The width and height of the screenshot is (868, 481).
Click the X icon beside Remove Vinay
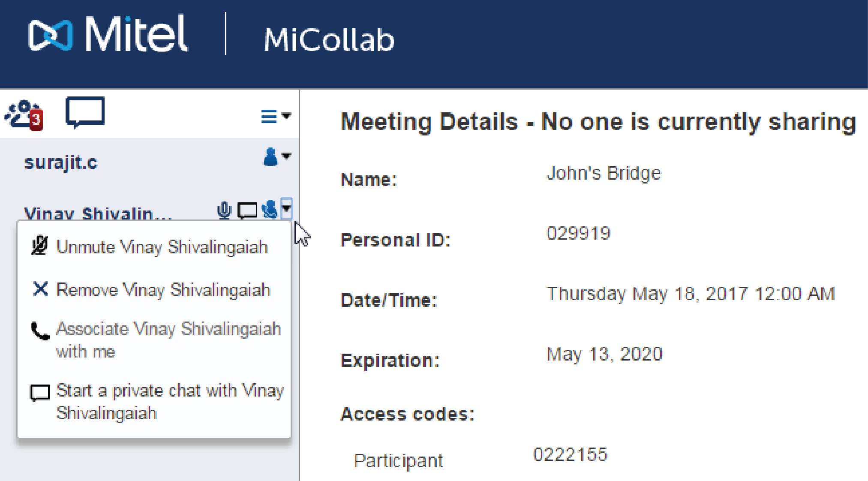tap(40, 289)
